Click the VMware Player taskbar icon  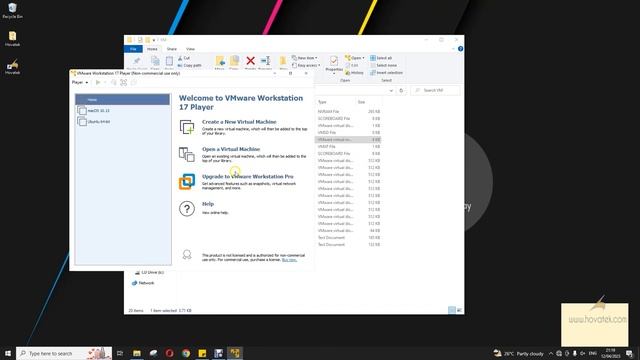235,353
